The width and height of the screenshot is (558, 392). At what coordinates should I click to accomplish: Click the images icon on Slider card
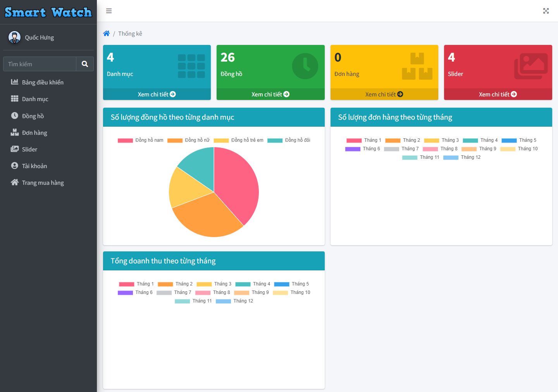tap(530, 66)
